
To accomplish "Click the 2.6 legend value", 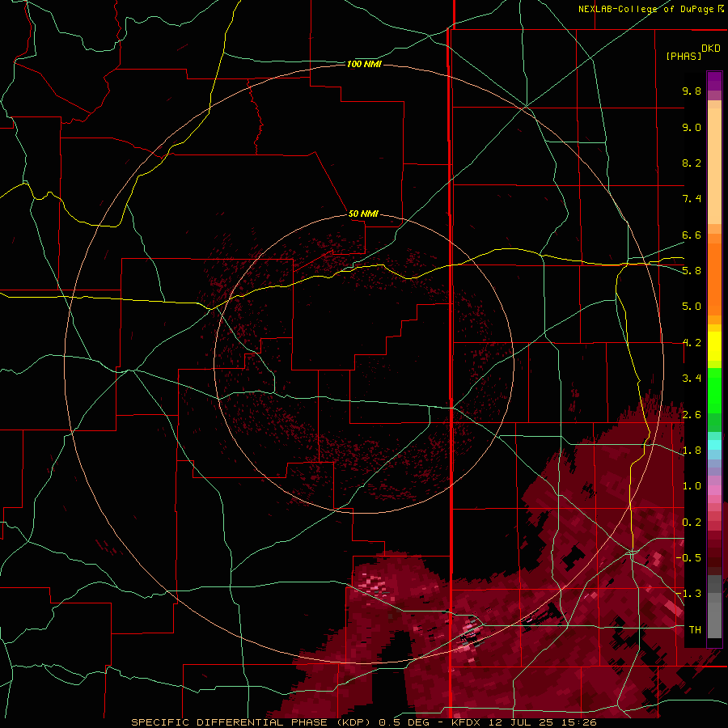I will point(692,415).
